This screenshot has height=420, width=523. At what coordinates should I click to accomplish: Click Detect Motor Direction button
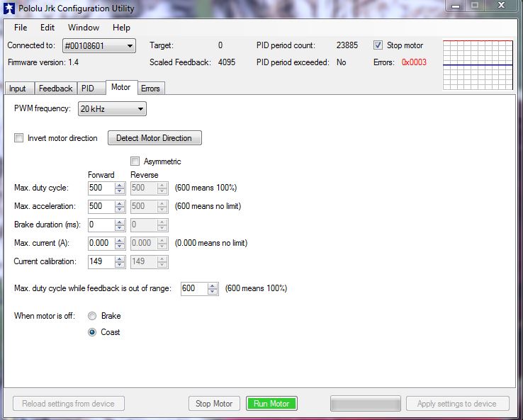click(154, 137)
